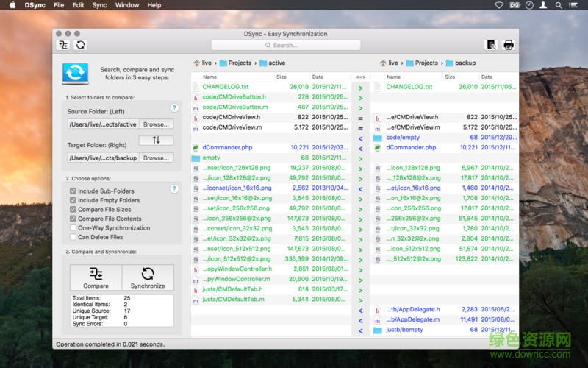
Task: Click the circular sync icon in the top toolbar
Action: point(81,45)
